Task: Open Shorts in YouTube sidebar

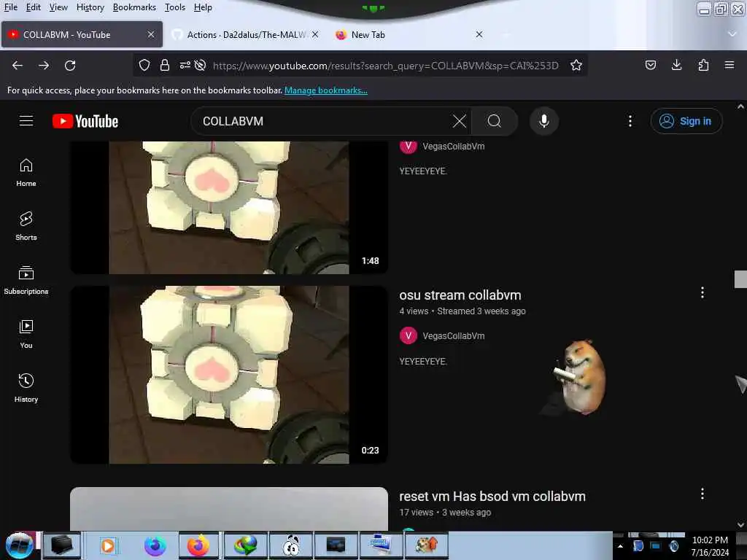Action: [x=26, y=226]
